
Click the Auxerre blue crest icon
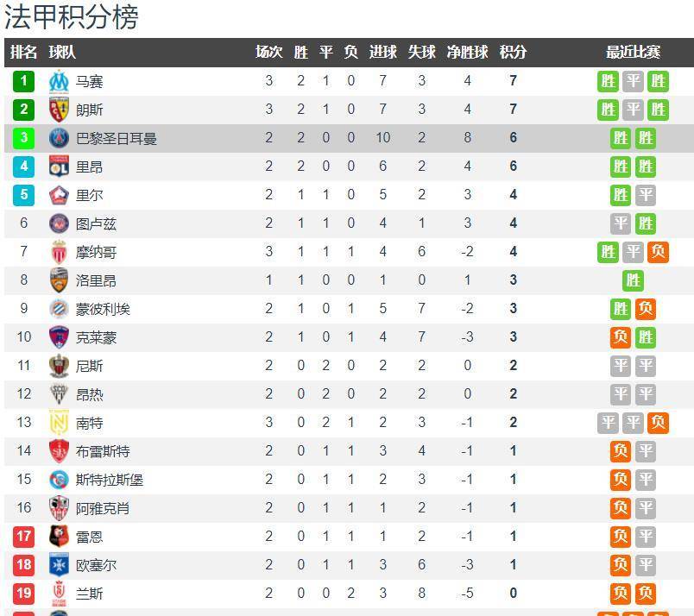(x=59, y=564)
